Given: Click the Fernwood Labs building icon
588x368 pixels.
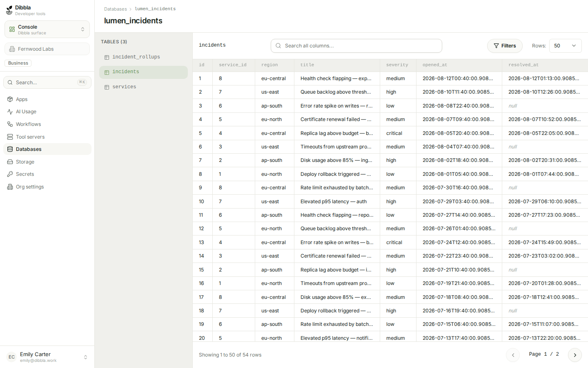Looking at the screenshot, I should pos(12,49).
